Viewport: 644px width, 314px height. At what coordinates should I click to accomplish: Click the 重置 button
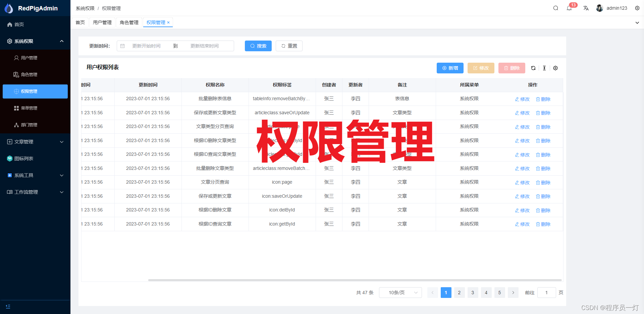coord(289,46)
